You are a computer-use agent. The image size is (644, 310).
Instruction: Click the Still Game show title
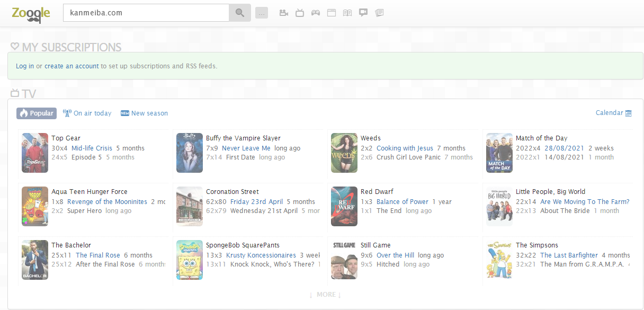click(x=375, y=245)
